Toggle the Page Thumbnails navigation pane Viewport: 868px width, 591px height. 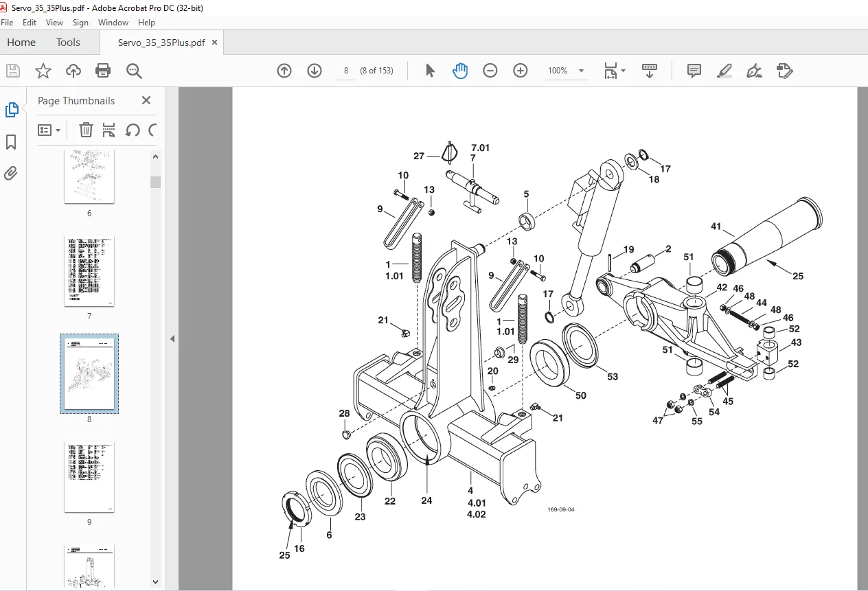coord(12,110)
